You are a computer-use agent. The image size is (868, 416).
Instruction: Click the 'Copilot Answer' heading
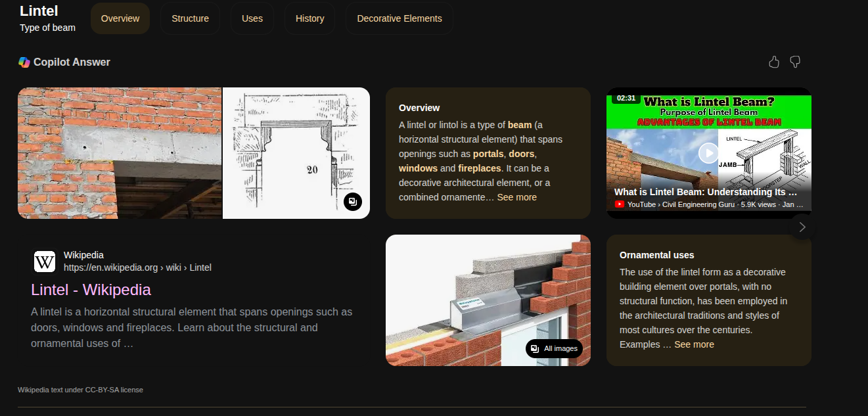coord(72,62)
